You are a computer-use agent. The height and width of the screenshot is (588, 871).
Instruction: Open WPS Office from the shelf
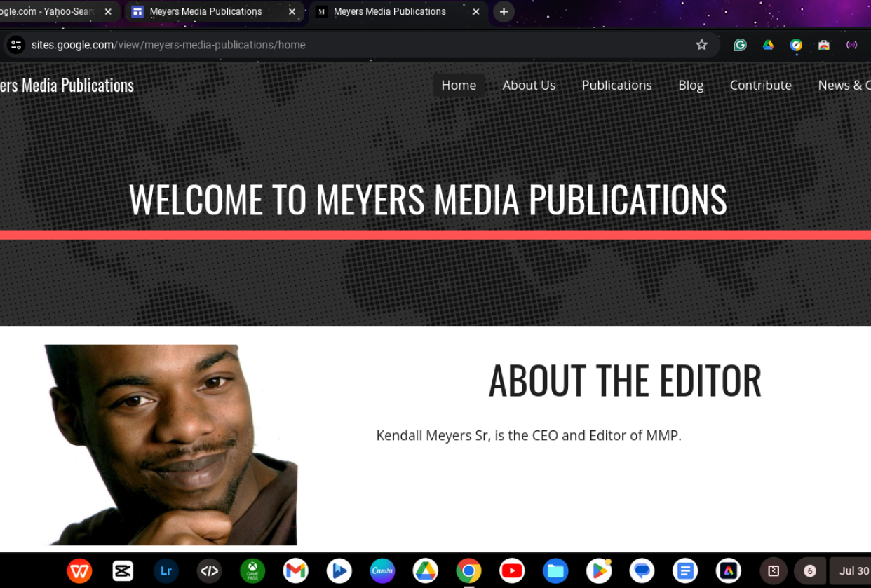[79, 571]
